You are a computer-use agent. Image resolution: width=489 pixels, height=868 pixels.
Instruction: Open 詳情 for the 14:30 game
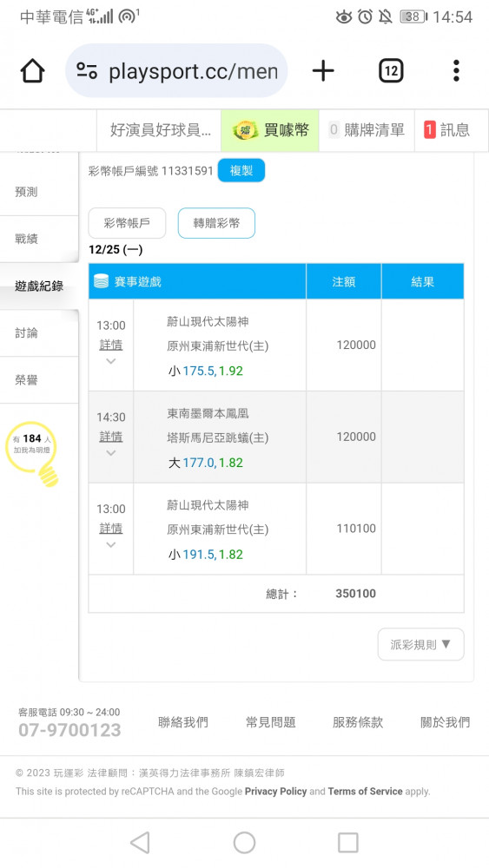pyautogui.click(x=111, y=437)
